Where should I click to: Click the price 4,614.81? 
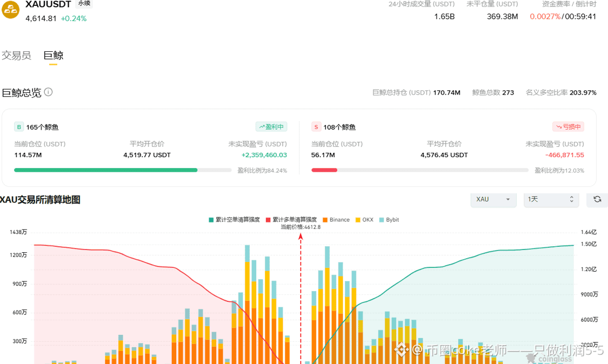pos(41,18)
